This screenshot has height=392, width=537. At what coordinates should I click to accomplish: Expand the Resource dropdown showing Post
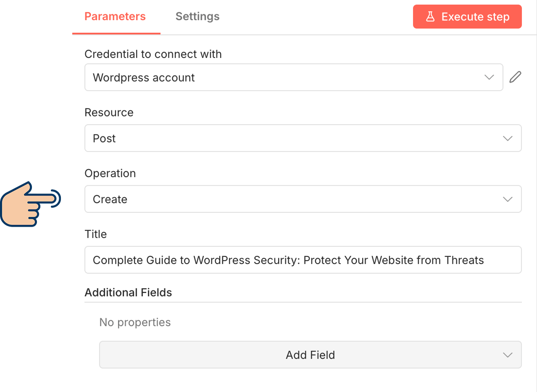[294, 139]
